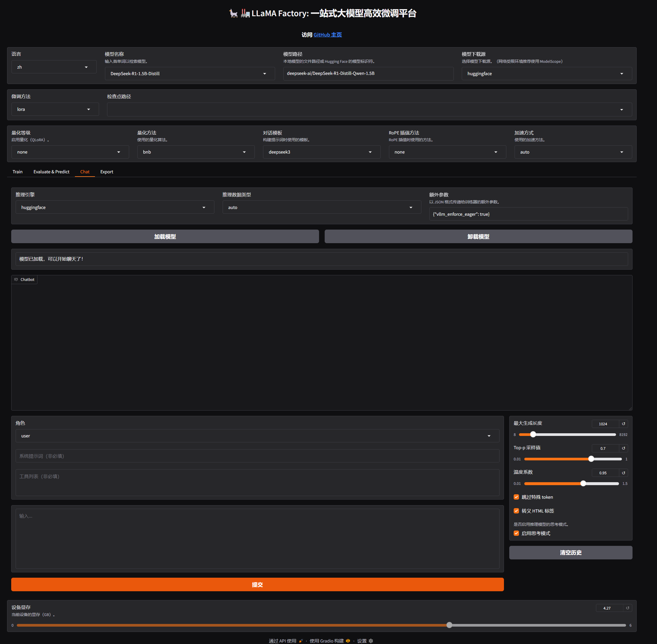
Task: Open the 对话模板 deepseek3 dropdown
Action: coord(321,152)
